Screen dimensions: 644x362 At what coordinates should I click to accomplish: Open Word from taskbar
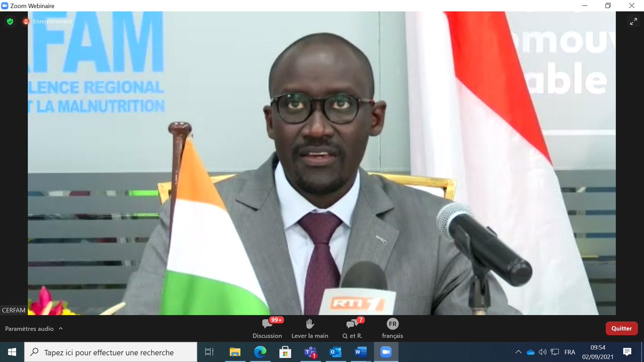click(361, 352)
